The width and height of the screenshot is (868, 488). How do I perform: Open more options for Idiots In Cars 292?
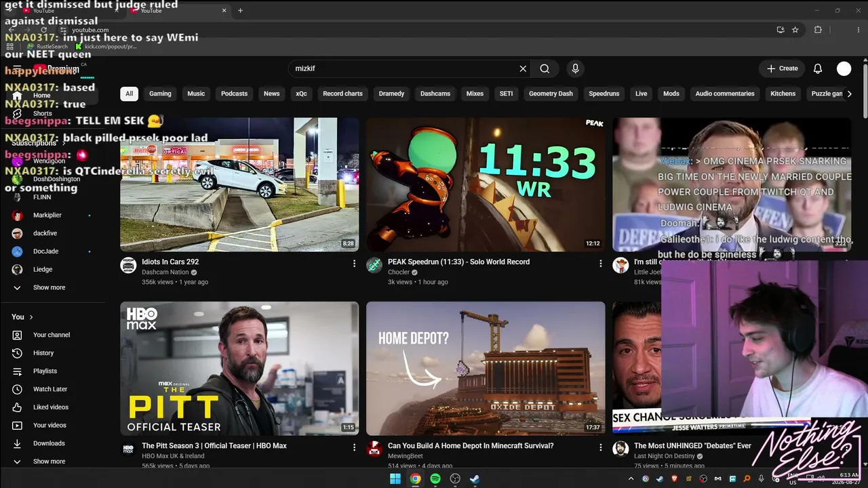coord(354,263)
